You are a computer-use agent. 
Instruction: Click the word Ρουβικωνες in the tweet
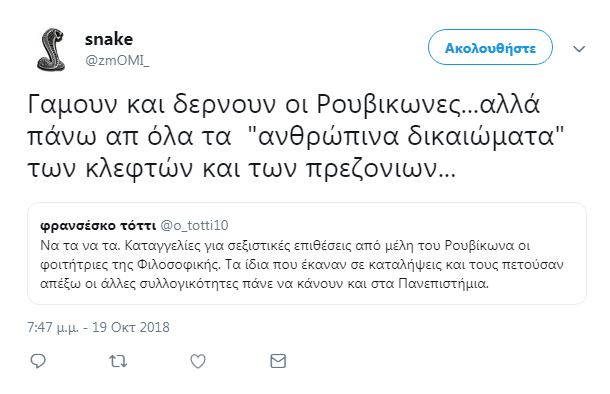click(x=388, y=105)
